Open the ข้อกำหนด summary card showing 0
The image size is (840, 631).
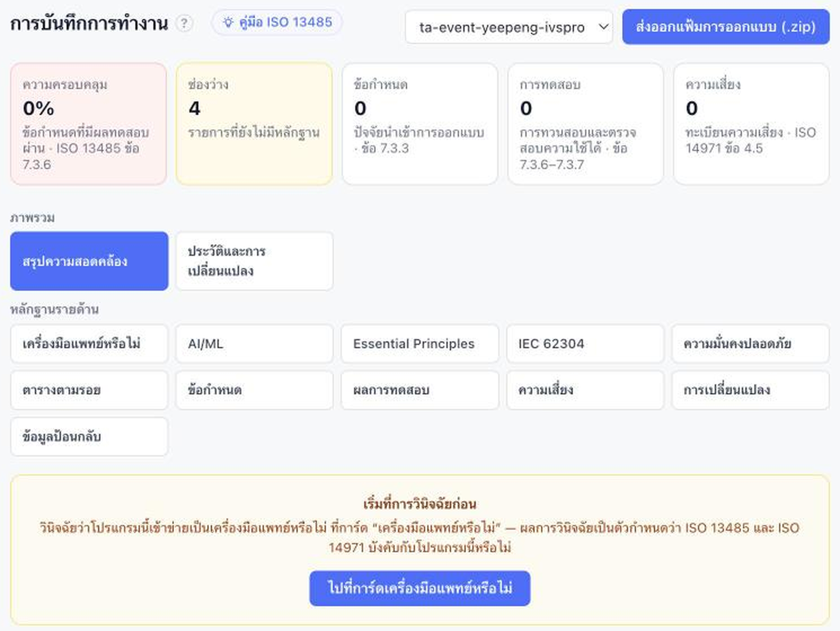(x=420, y=124)
